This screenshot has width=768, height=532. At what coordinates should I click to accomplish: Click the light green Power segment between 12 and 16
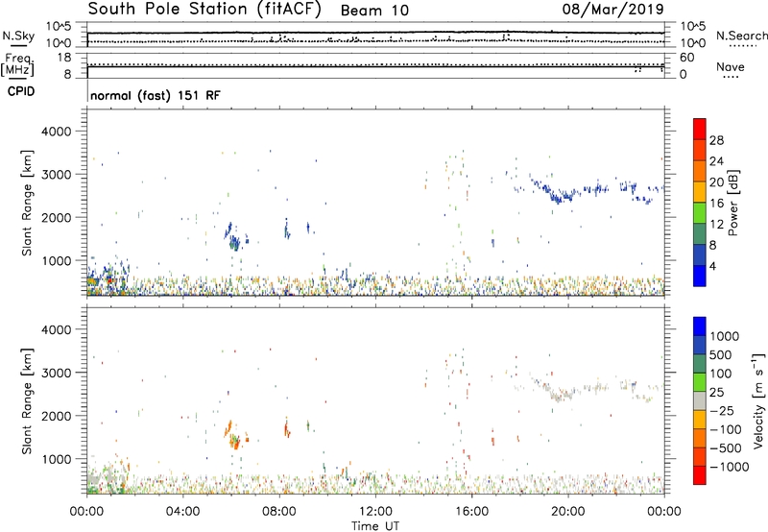700,213
